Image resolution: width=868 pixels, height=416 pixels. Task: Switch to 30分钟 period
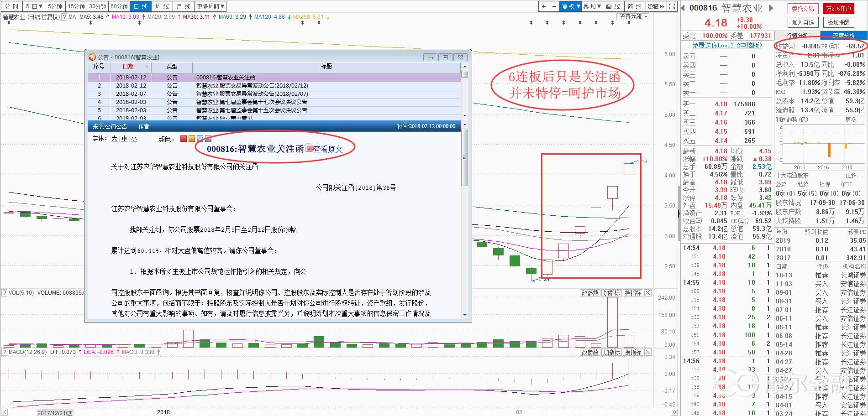(98, 6)
